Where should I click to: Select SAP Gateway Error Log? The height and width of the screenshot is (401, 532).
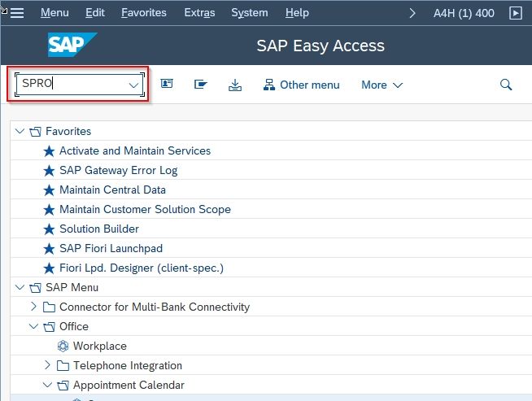119,170
